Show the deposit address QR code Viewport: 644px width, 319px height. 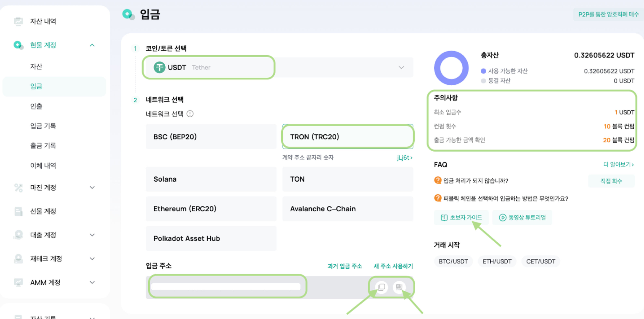click(x=399, y=287)
